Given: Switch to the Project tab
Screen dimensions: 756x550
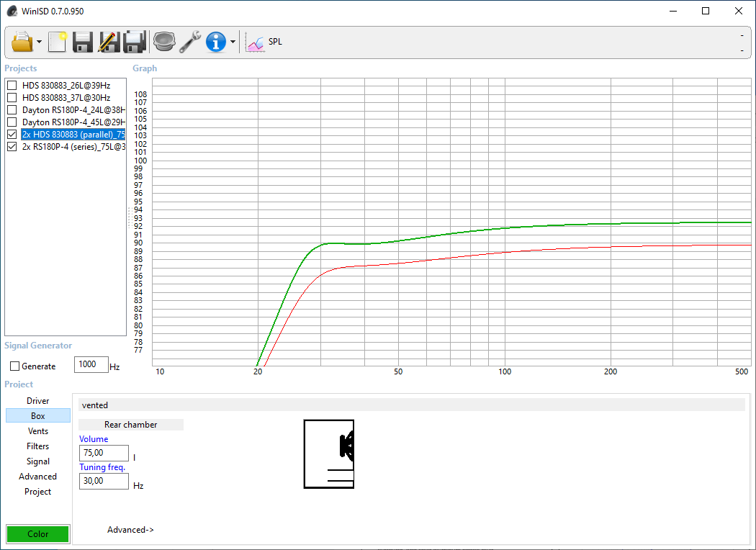Looking at the screenshot, I should (x=38, y=491).
